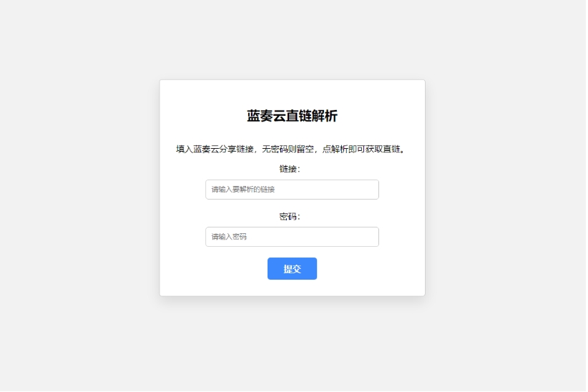588x392 pixels.
Task: Click placeholder text 请输入密码
Action: (230, 237)
